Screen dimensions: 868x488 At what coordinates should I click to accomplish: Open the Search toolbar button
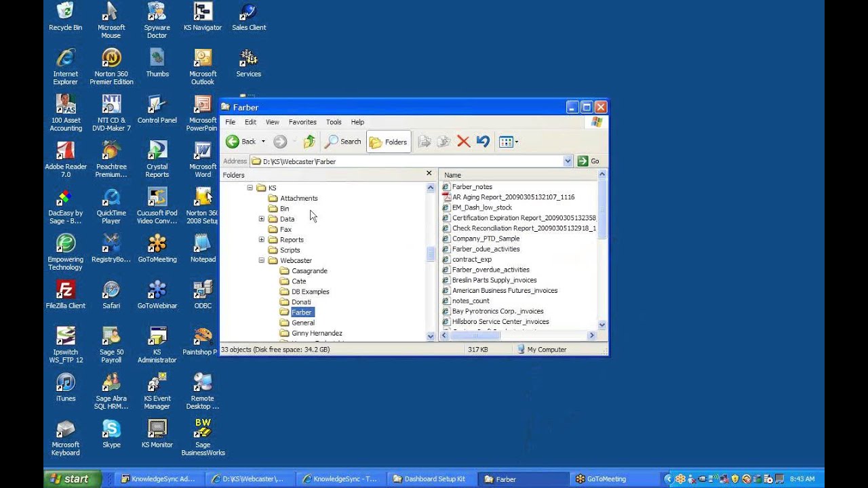[x=343, y=142]
